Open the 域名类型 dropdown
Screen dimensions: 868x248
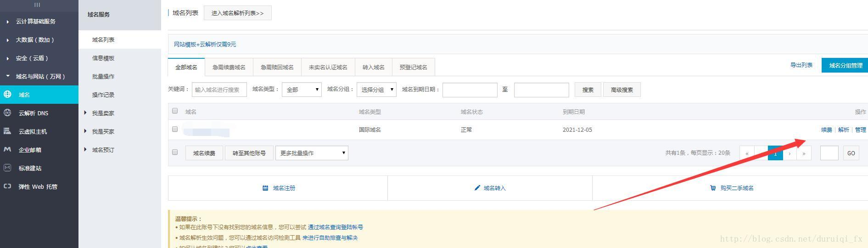pos(302,90)
